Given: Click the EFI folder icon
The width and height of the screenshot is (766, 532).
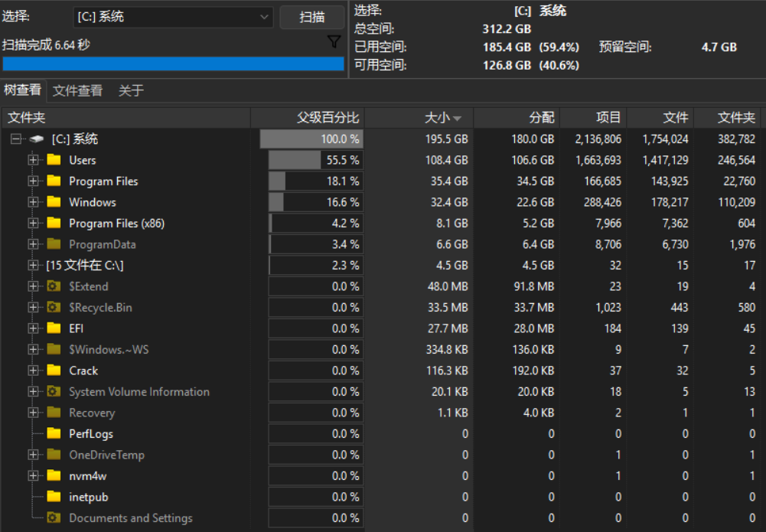Looking at the screenshot, I should coord(54,328).
